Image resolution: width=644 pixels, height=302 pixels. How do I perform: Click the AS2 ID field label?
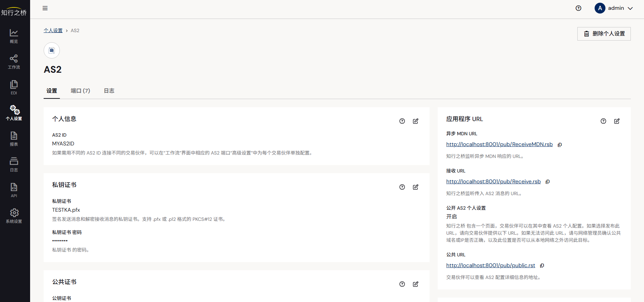click(x=59, y=135)
